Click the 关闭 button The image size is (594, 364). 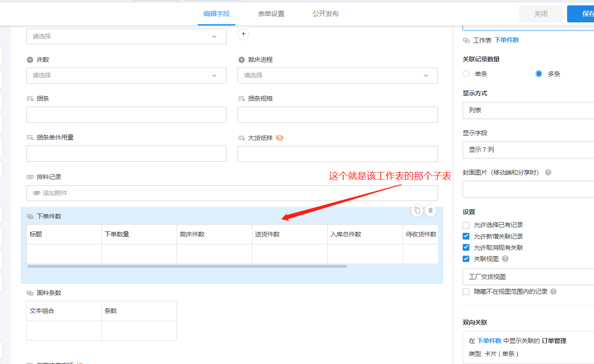pos(540,14)
